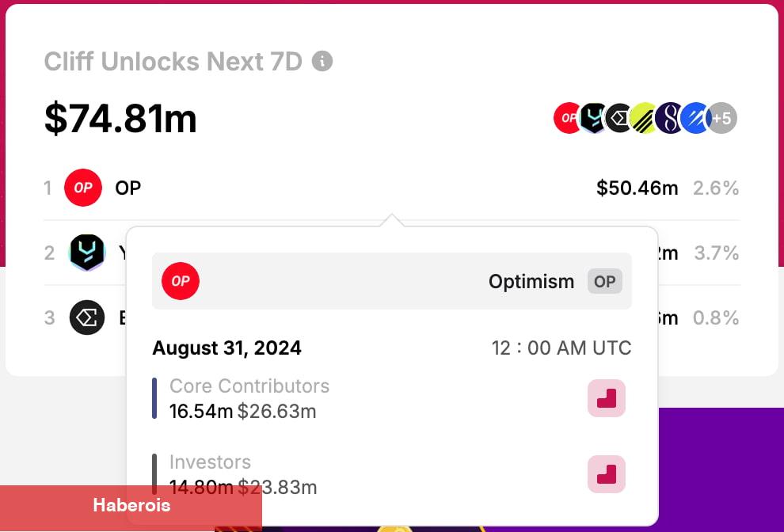Click the Investors grey color bar
The height and width of the screenshot is (532, 784).
coord(154,474)
